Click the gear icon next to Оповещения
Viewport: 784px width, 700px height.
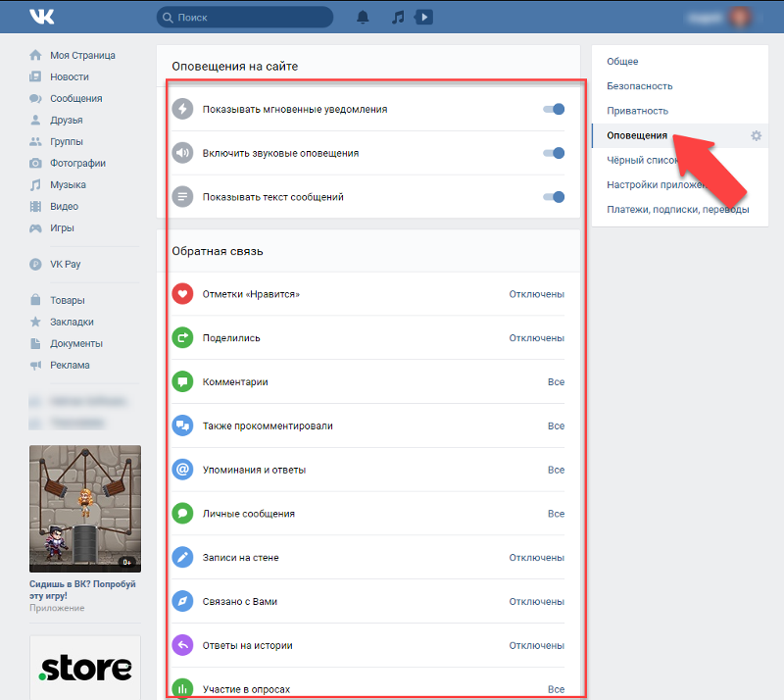click(x=756, y=135)
